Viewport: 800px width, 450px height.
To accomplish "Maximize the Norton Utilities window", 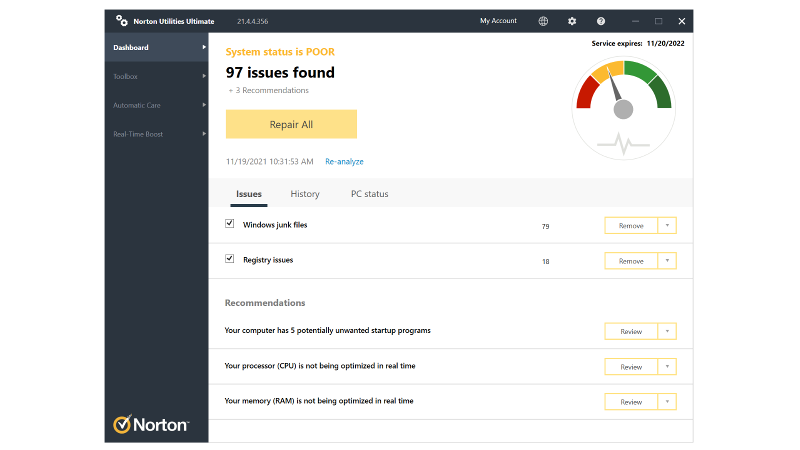I will (658, 21).
